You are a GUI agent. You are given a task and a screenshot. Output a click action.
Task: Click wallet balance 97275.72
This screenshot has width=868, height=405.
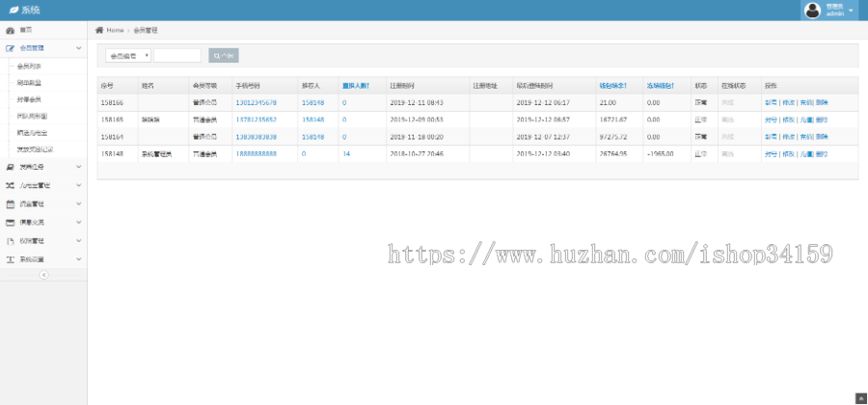point(612,137)
